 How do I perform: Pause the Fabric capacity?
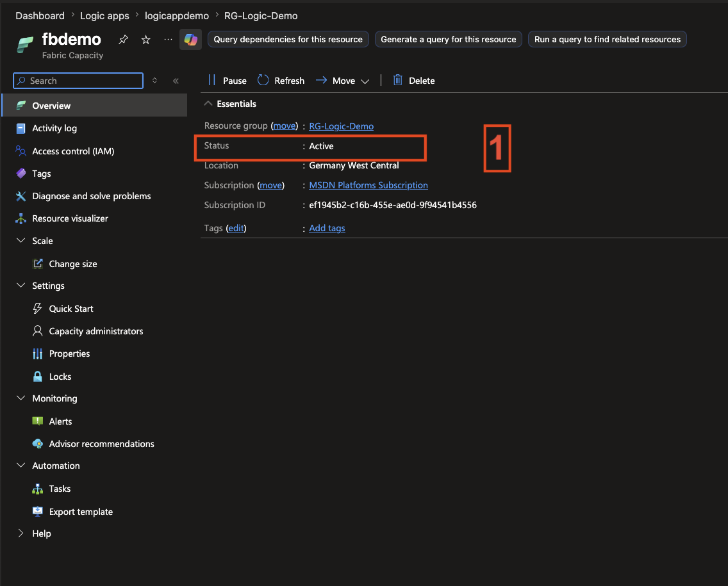pos(228,80)
